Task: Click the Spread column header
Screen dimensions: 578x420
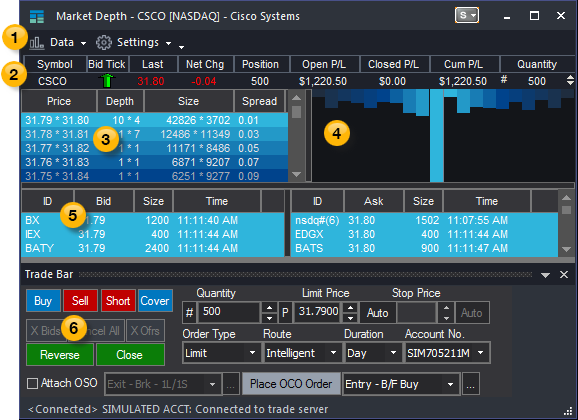Action: point(260,101)
